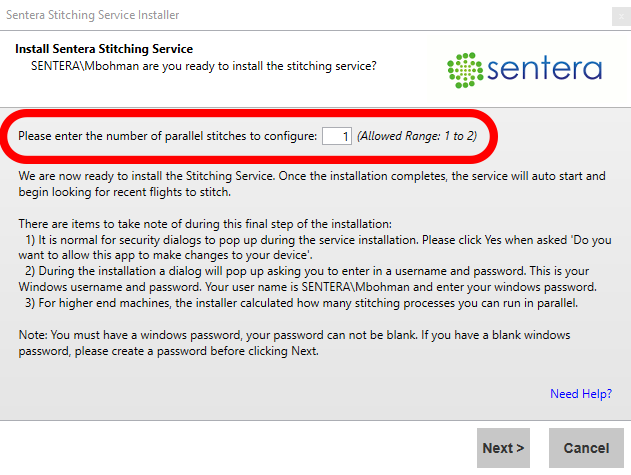Screen dimensions: 631x475
Task: Focus the parallel stitches number field
Action: pos(336,136)
